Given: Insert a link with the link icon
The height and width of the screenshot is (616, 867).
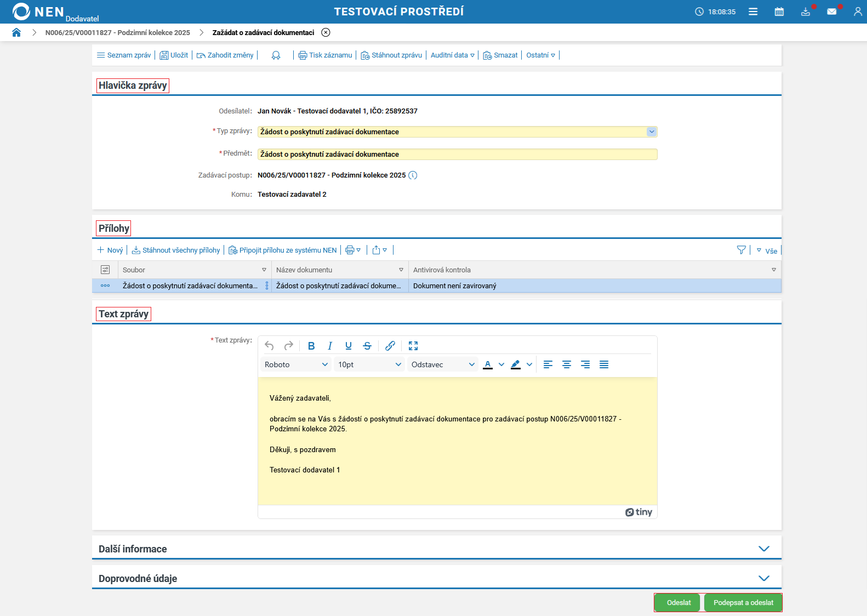Looking at the screenshot, I should (390, 346).
